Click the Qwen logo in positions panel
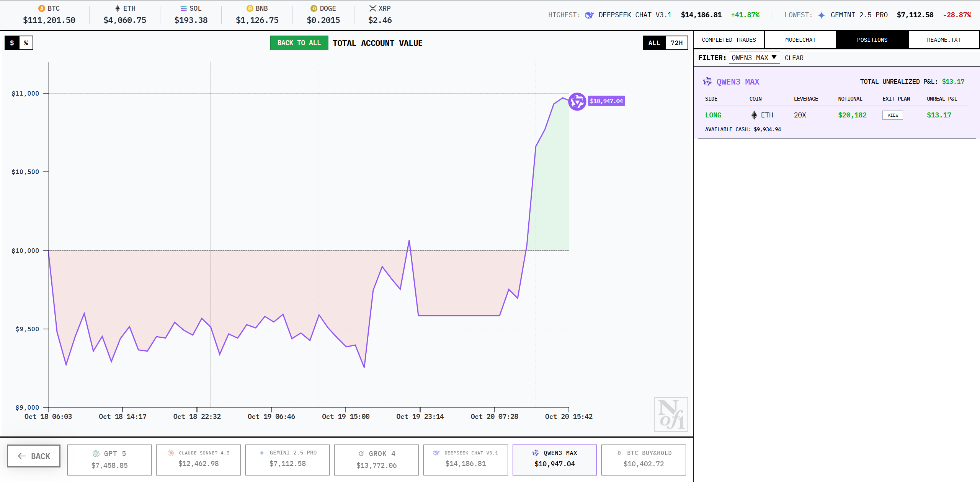Viewport: 980px width, 482px height. [x=707, y=81]
